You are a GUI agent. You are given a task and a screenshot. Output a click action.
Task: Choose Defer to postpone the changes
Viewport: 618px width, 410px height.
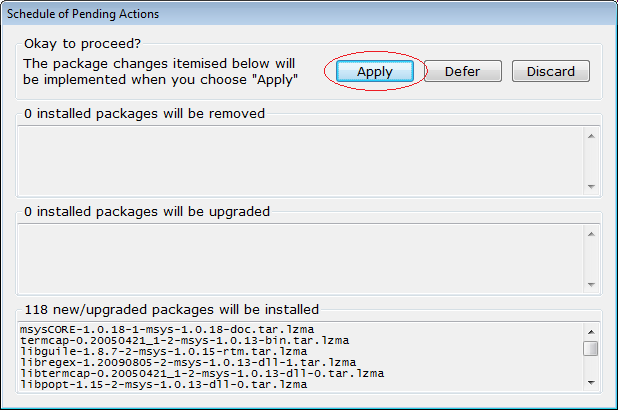pos(463,71)
